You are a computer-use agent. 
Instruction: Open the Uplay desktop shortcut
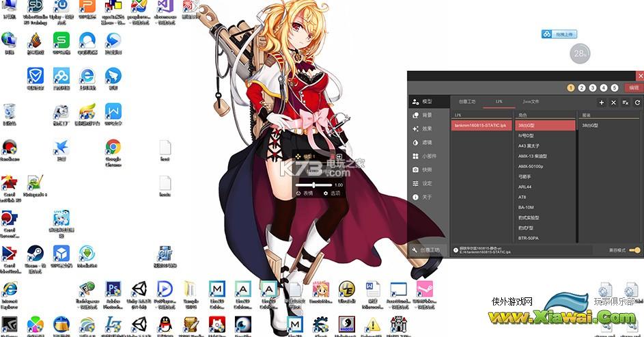point(61,12)
